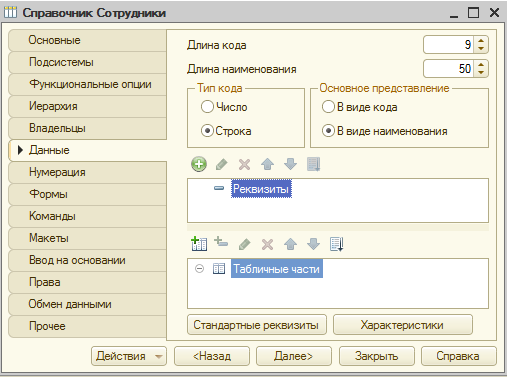507x377 pixels.
Task: Select the Число code type radio button
Action: pos(207,107)
